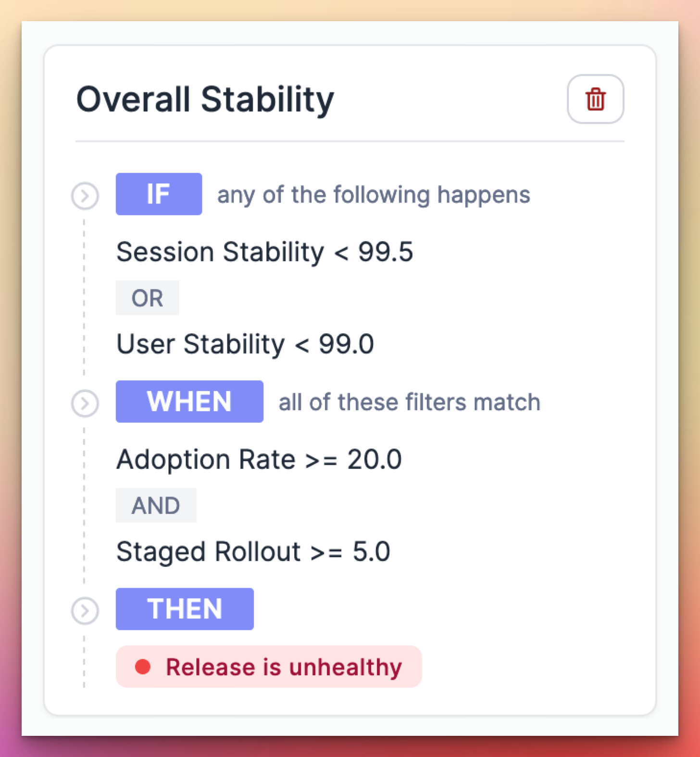Click 'any of the following happens' text
The image size is (700, 757).
pyautogui.click(x=374, y=195)
